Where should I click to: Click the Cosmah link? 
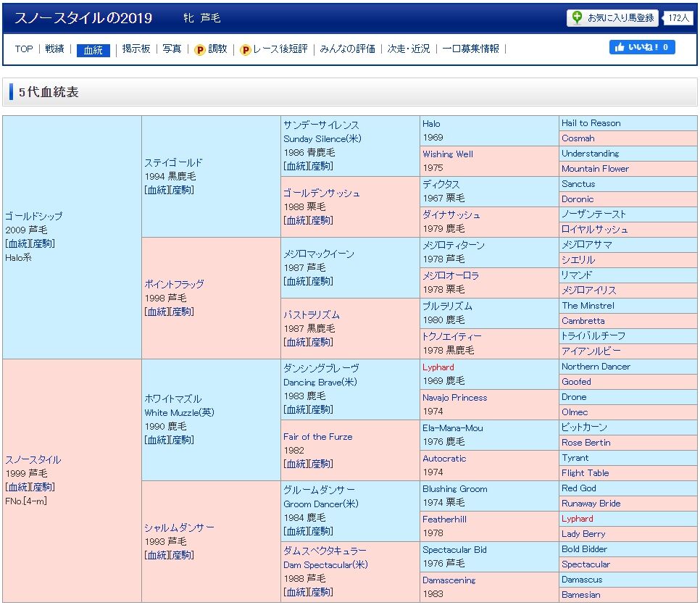point(578,138)
